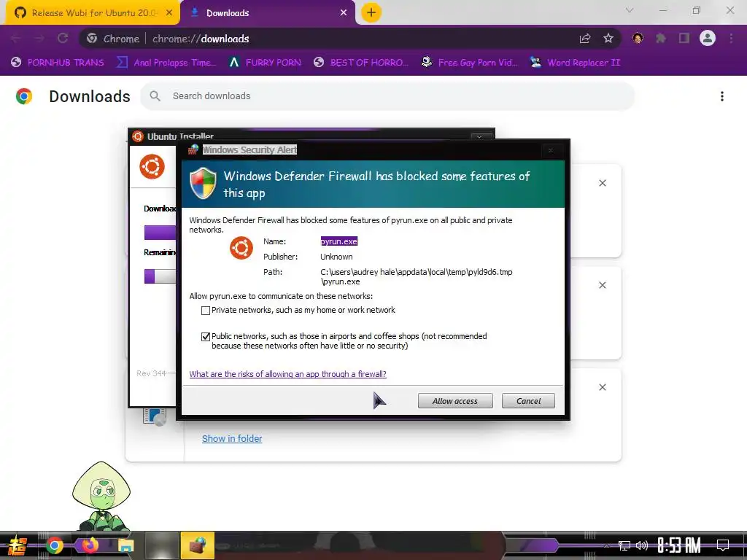Launch Firefox from the taskbar
Screen dimensions: 747x560
click(x=90, y=545)
